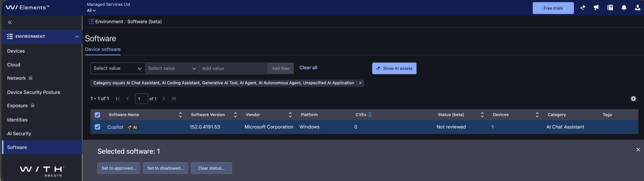The image size is (644, 181).
Task: Go to the previous results page
Action: click(128, 99)
